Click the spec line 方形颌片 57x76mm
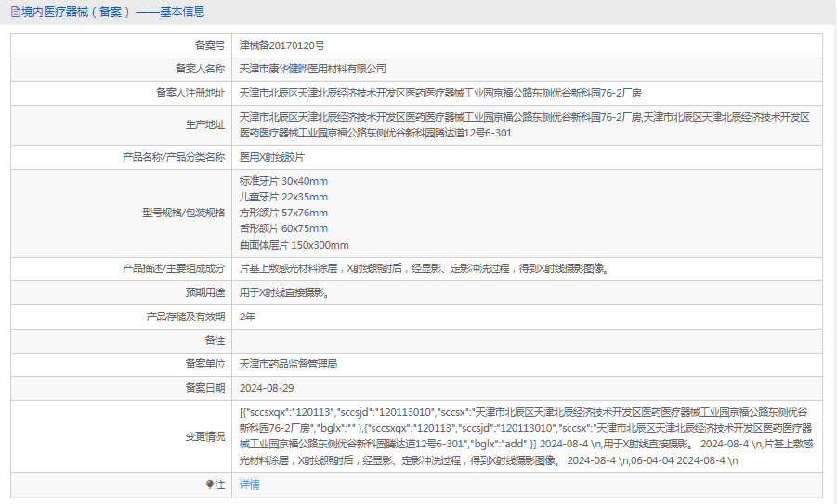 (x=283, y=213)
